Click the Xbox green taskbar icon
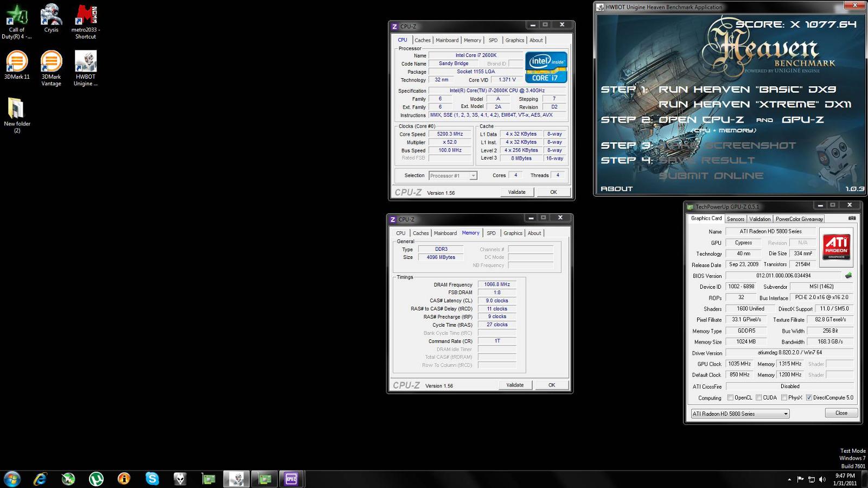The image size is (868, 488). (68, 479)
